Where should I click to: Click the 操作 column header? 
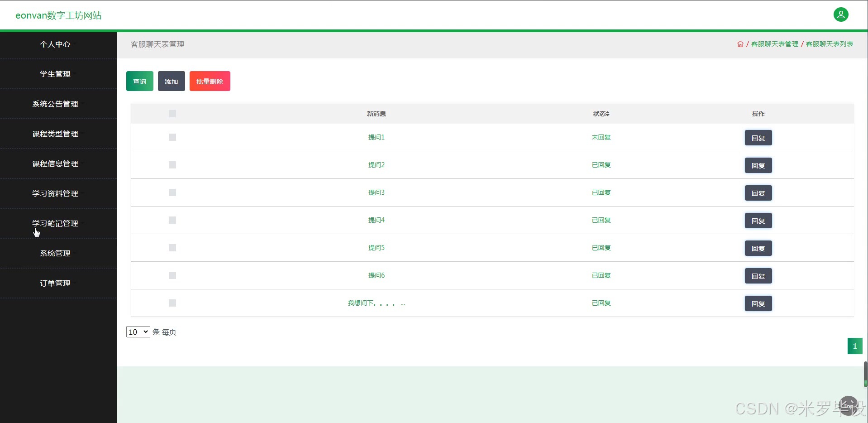pos(758,114)
